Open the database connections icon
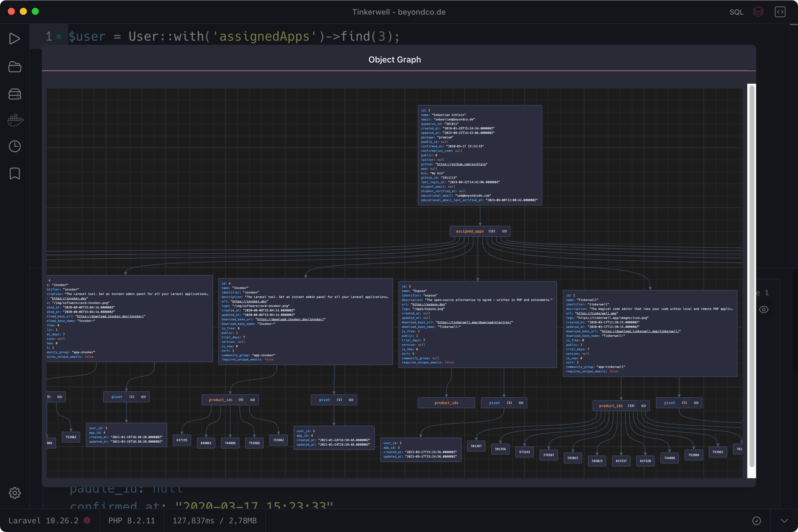 pyautogui.click(x=15, y=94)
